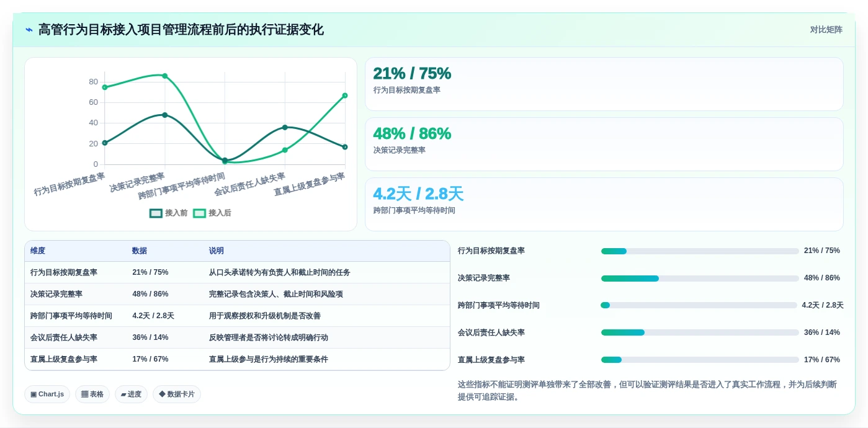The height and width of the screenshot is (428, 868).
Task: Click table data cell 48% / 86%
Action: [150, 294]
